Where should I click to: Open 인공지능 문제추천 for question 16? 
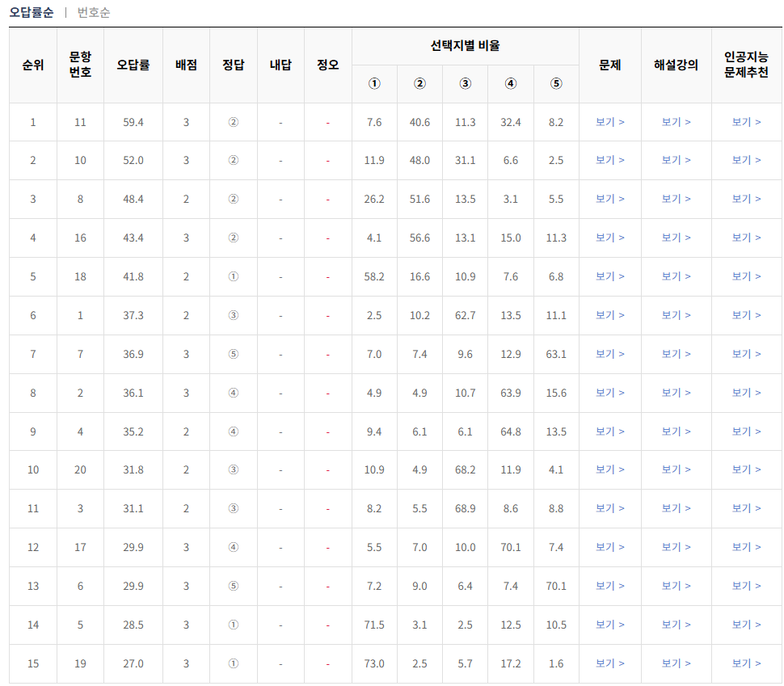coord(746,238)
